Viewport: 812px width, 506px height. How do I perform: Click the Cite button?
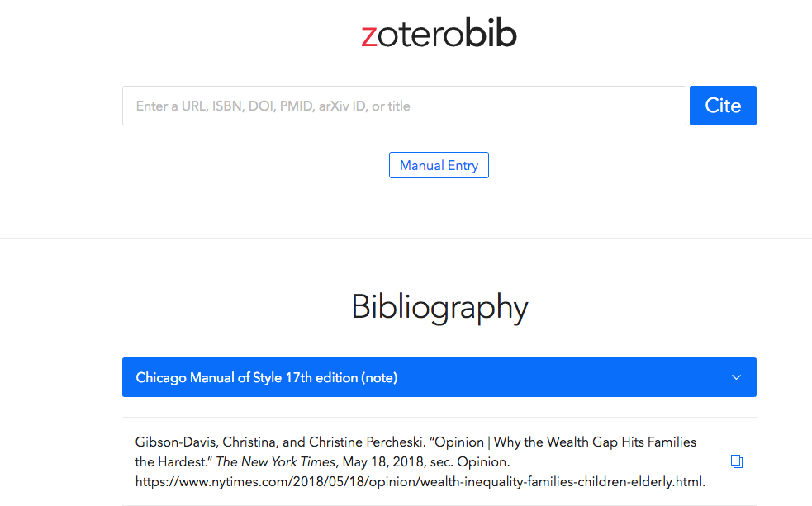coord(723,106)
